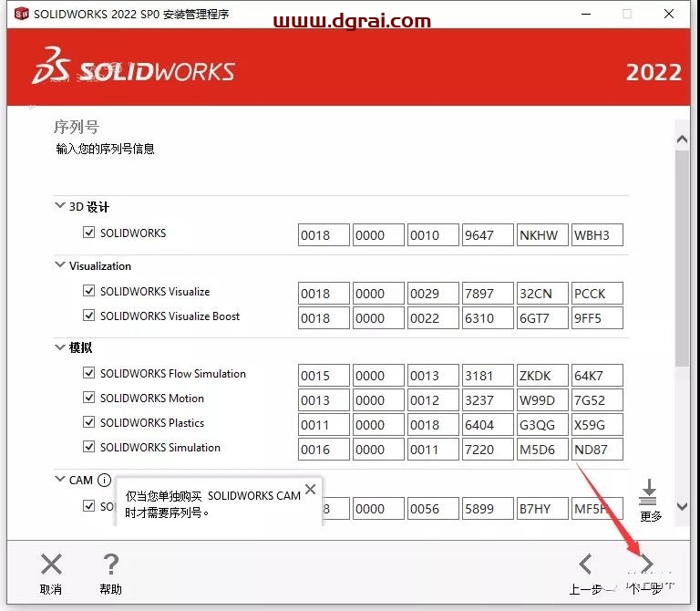Screen dimensions: 700x611
Task: Click Visualize Boost field 6310
Action: point(488,318)
